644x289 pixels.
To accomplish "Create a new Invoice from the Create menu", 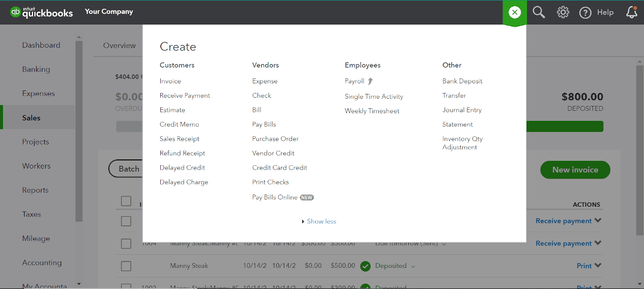I will (170, 81).
